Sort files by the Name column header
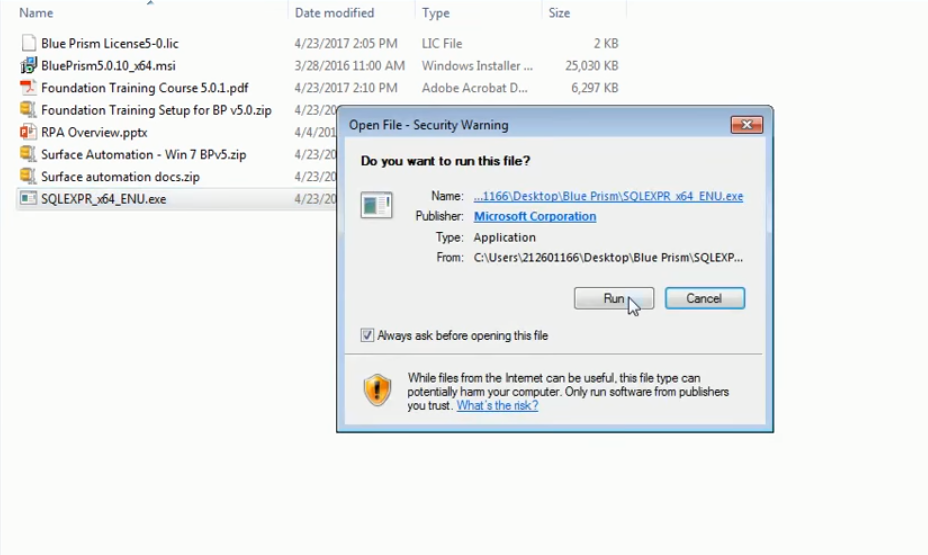 point(36,13)
